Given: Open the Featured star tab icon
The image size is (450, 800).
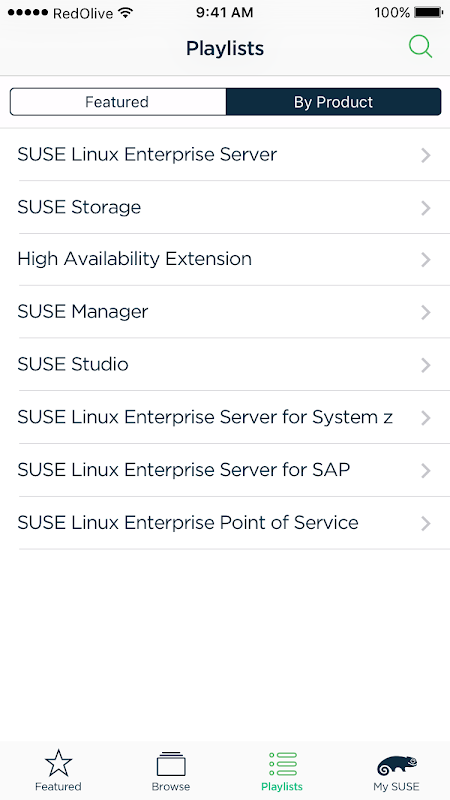Looking at the screenshot, I should (58, 763).
